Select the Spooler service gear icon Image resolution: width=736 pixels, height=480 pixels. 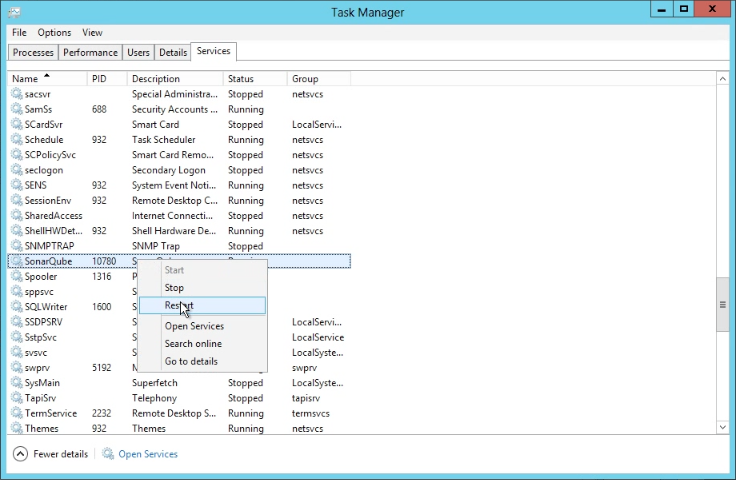[x=17, y=276]
